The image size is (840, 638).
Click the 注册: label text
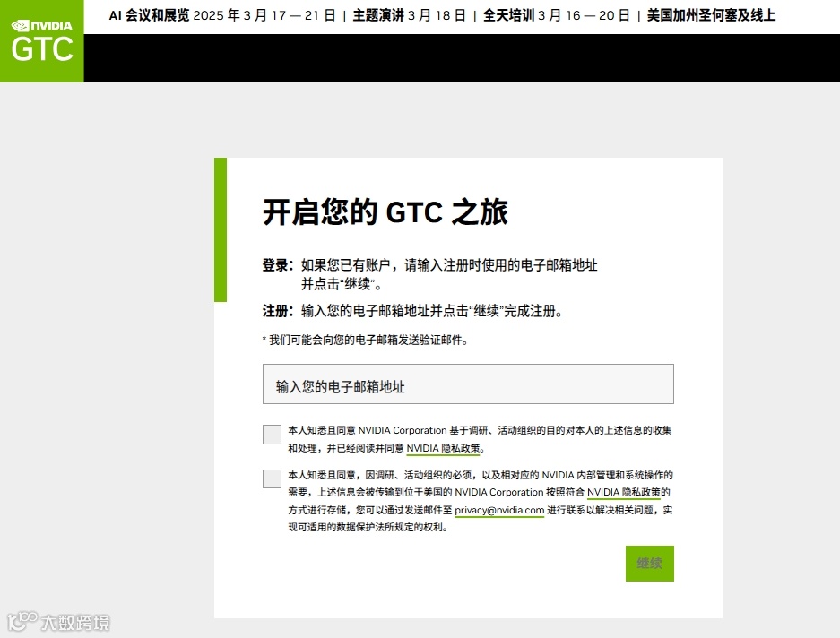278,311
